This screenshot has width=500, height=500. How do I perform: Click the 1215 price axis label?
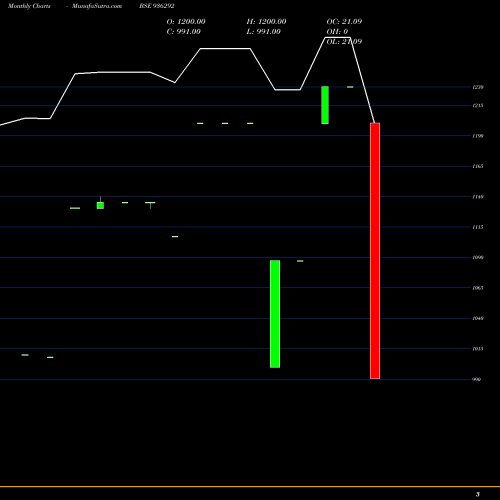478,106
